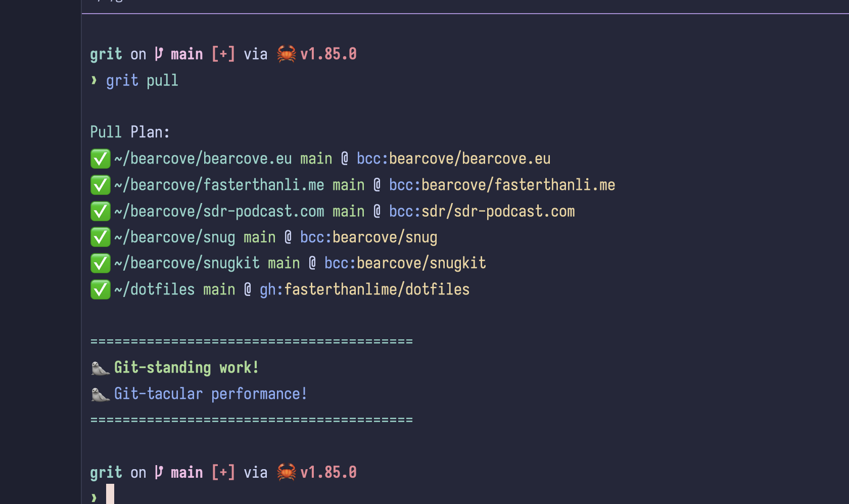Open the bcc:sdr/sdr-podcast.com remote link
Image resolution: width=849 pixels, height=504 pixels.
tap(482, 211)
